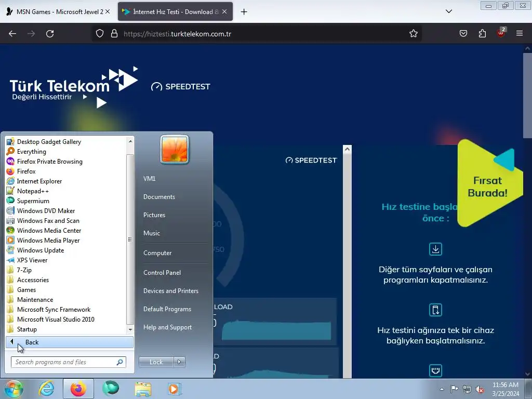Open Documents from the Start menu

point(159,197)
